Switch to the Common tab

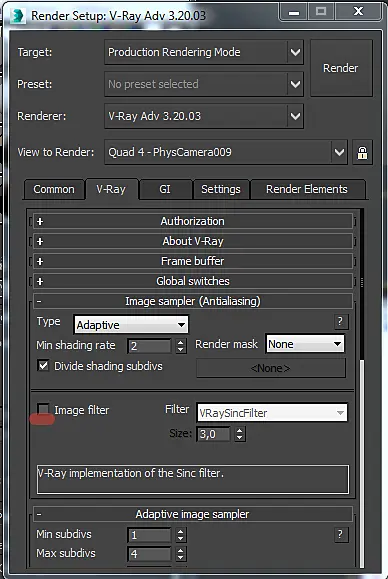pyautogui.click(x=54, y=189)
